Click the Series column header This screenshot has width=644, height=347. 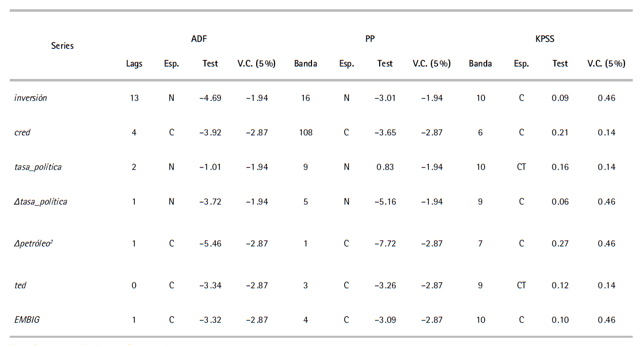[x=63, y=46]
